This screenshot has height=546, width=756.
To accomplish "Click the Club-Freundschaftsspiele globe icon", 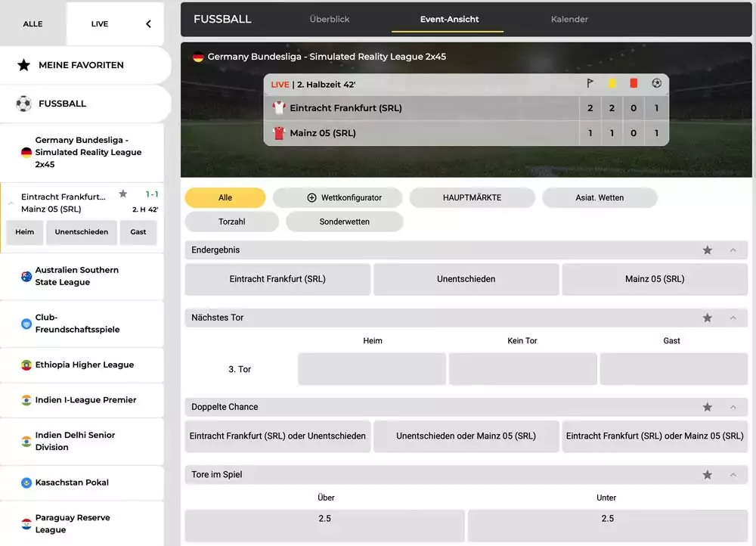I will [26, 324].
